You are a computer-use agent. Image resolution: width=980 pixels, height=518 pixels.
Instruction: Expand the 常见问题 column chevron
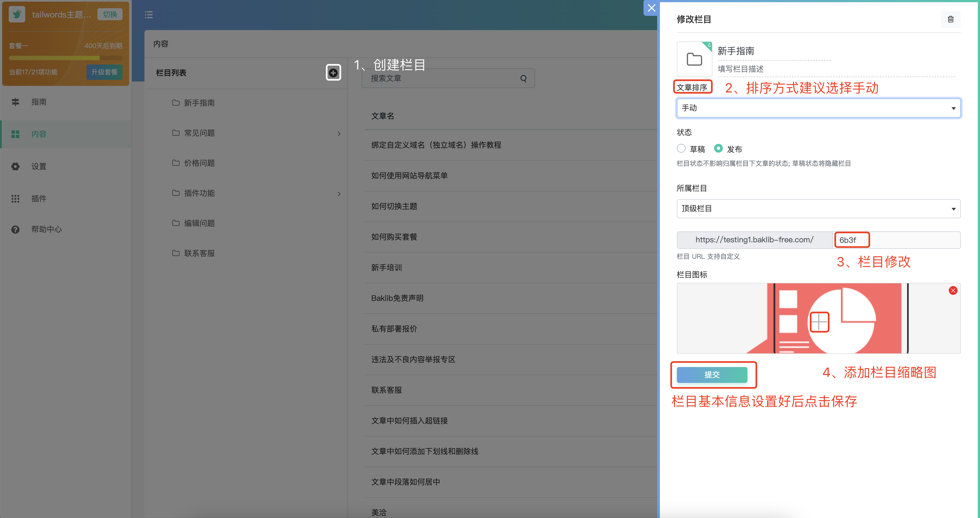pyautogui.click(x=339, y=133)
